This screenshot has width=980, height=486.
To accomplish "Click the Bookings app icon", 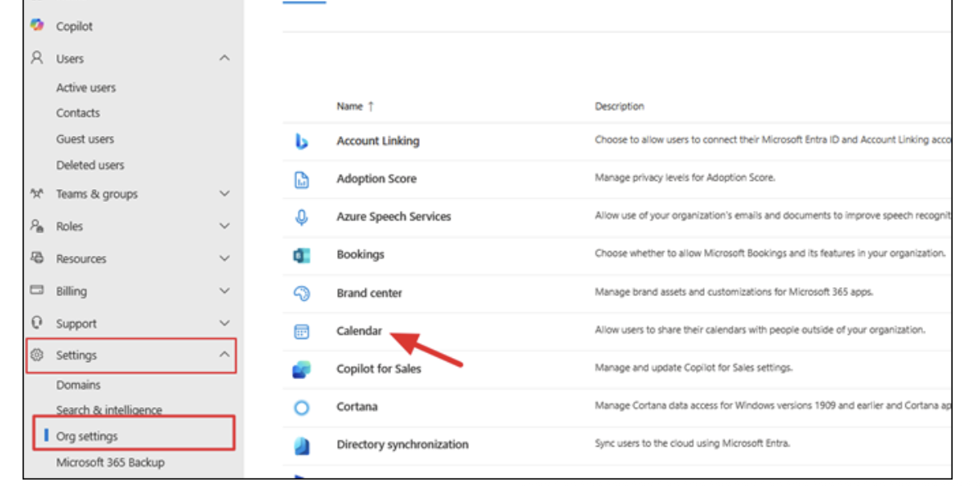I will (302, 255).
